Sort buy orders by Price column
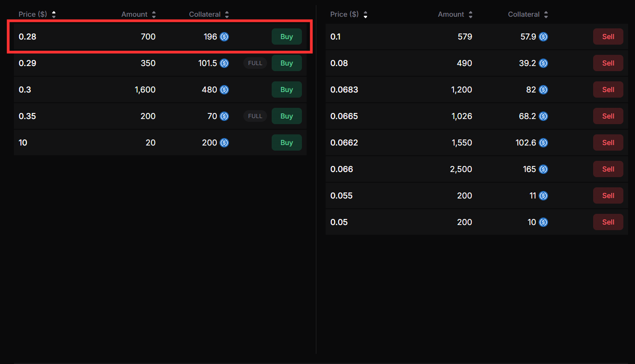 54,14
